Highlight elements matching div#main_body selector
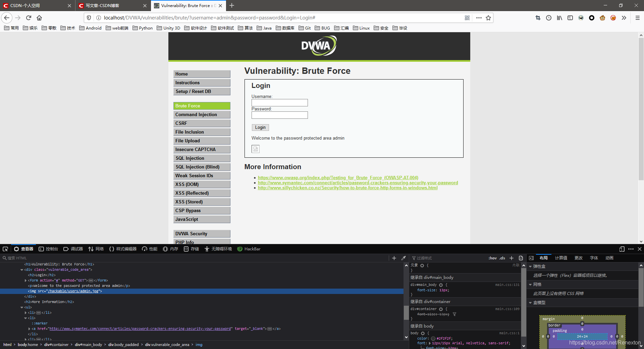This screenshot has height=349, width=644. (441, 285)
